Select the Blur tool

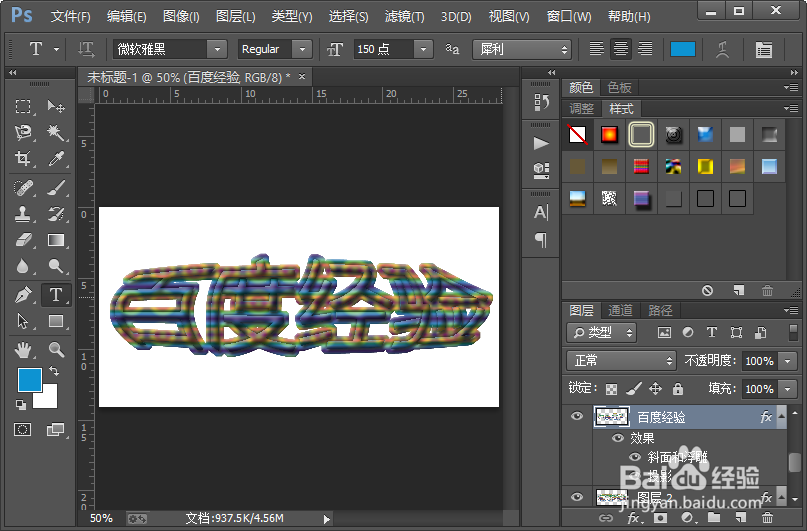23,266
